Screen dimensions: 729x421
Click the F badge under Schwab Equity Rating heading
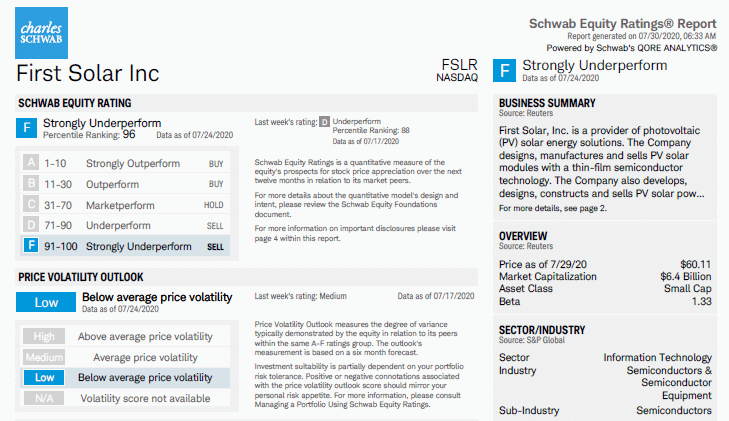tap(27, 128)
